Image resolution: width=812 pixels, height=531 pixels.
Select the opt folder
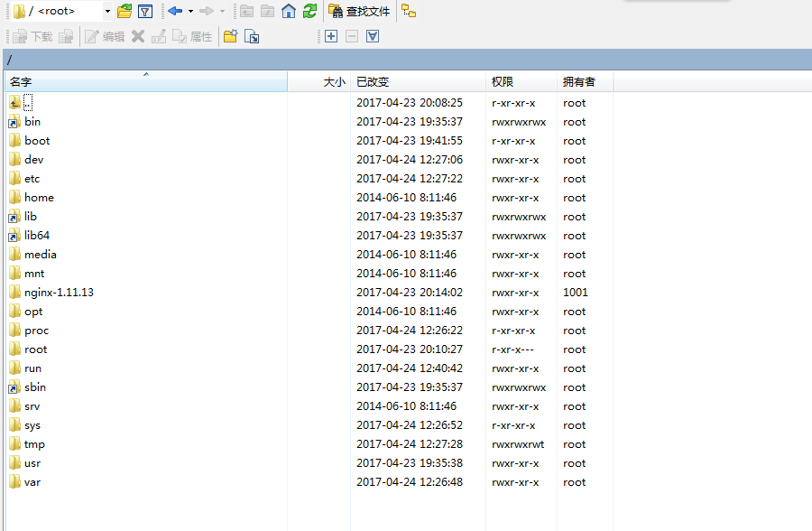tap(33, 312)
